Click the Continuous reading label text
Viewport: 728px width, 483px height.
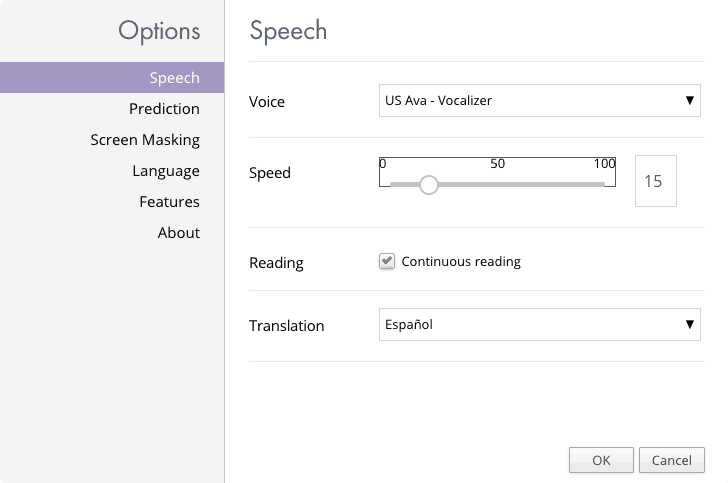461,261
